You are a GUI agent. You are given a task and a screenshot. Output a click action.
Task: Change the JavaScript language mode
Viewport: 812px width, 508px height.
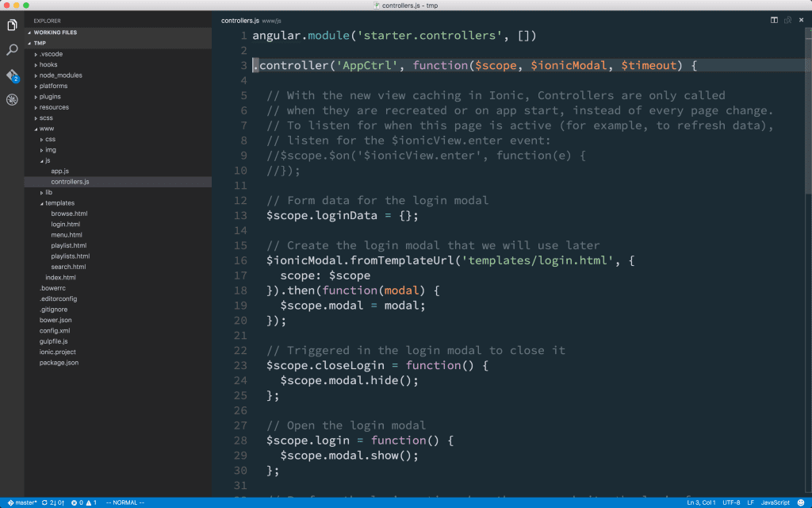point(776,502)
